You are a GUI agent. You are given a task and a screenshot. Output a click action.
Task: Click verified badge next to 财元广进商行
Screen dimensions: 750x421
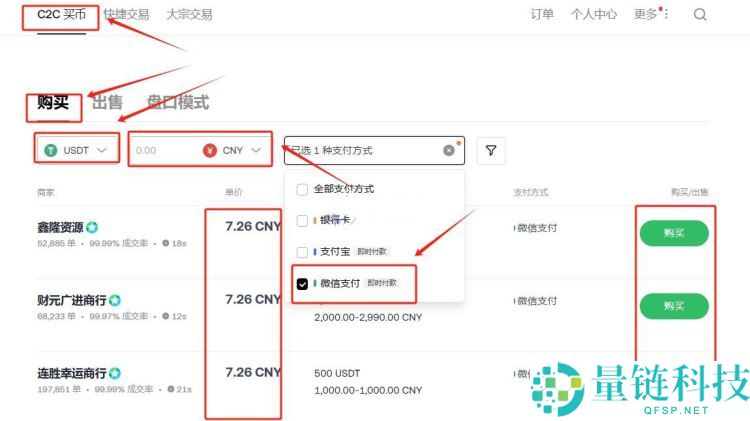click(x=115, y=300)
